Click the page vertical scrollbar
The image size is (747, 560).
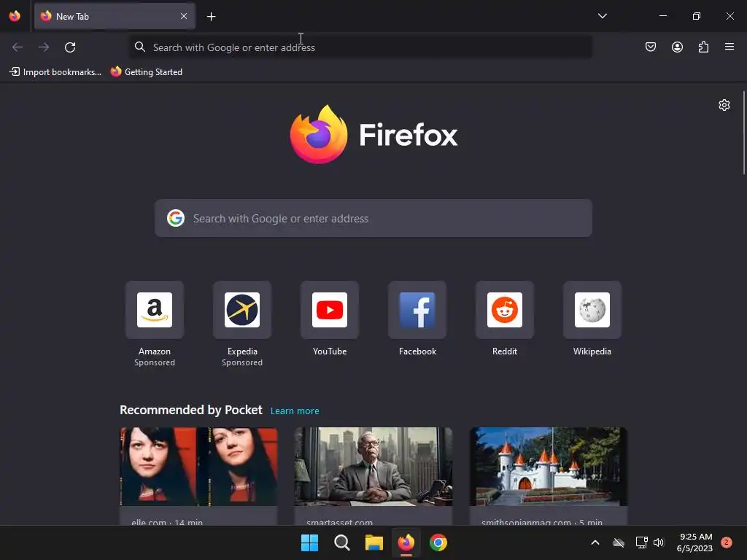click(x=744, y=133)
